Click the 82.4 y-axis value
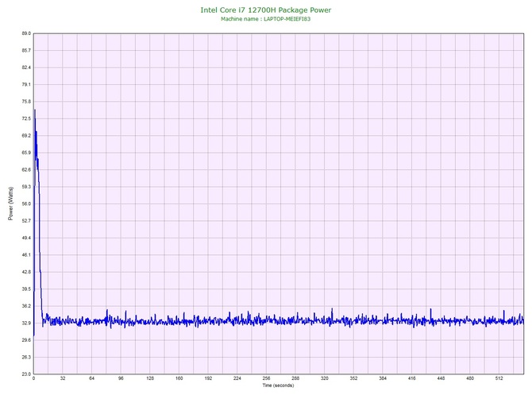The height and width of the screenshot is (399, 532). pos(26,68)
